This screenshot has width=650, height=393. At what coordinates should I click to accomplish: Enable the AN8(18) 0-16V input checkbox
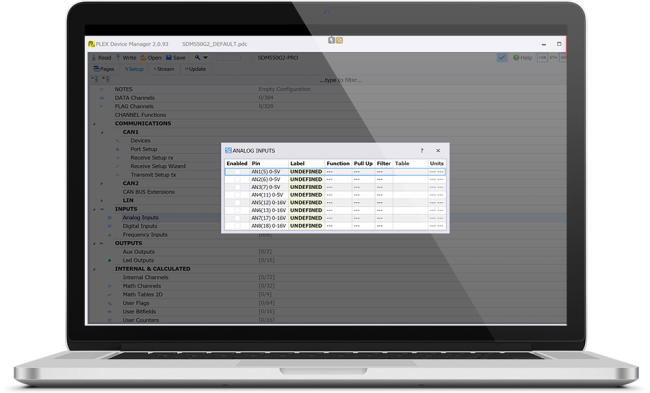tap(237, 226)
